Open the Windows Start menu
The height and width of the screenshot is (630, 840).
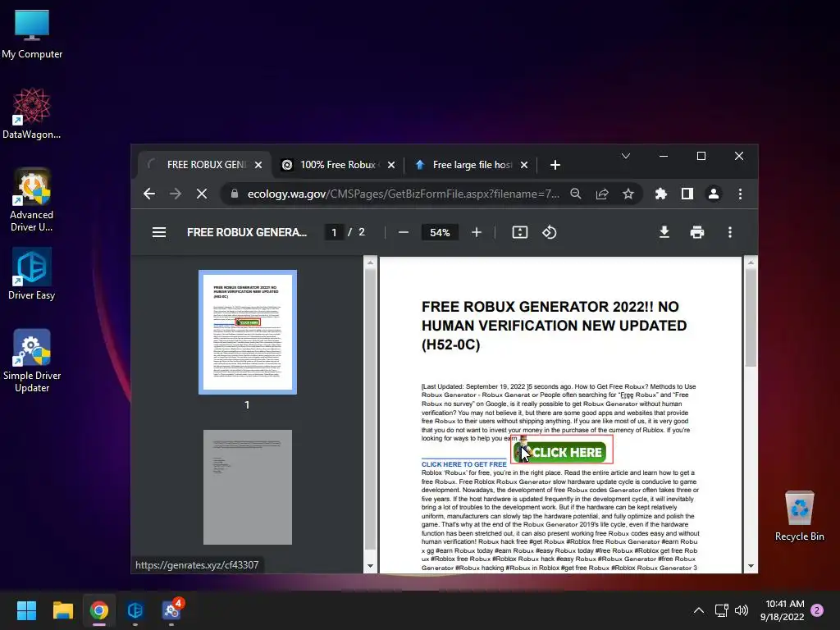pyautogui.click(x=26, y=610)
